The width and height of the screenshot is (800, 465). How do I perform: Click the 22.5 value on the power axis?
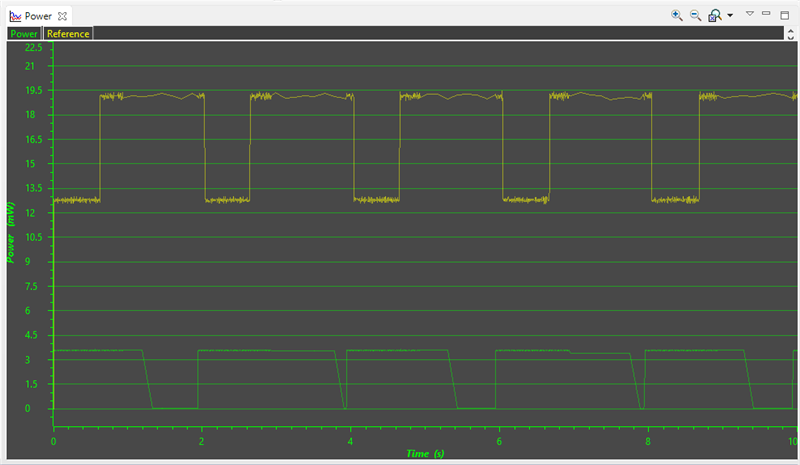pos(34,47)
